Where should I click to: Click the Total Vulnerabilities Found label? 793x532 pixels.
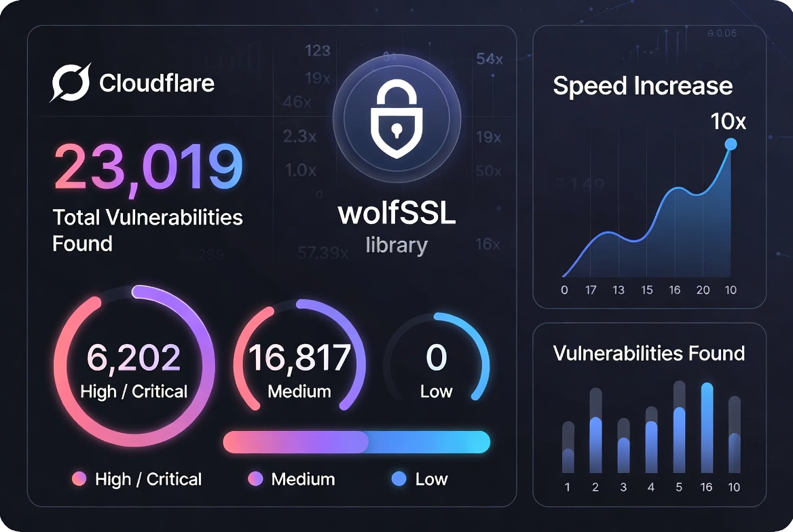point(148,230)
